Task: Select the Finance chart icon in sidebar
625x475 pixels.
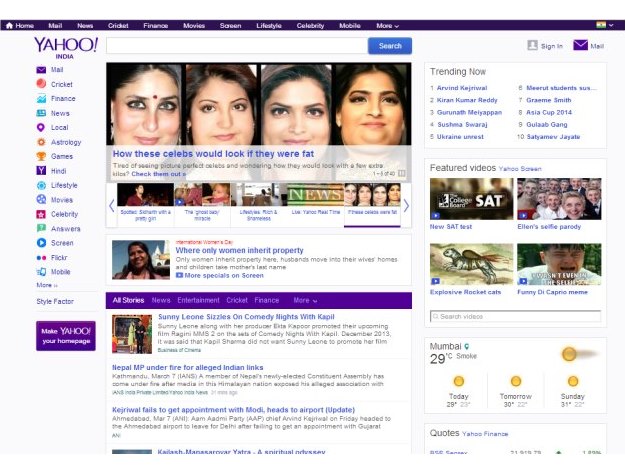Action: tap(41, 98)
